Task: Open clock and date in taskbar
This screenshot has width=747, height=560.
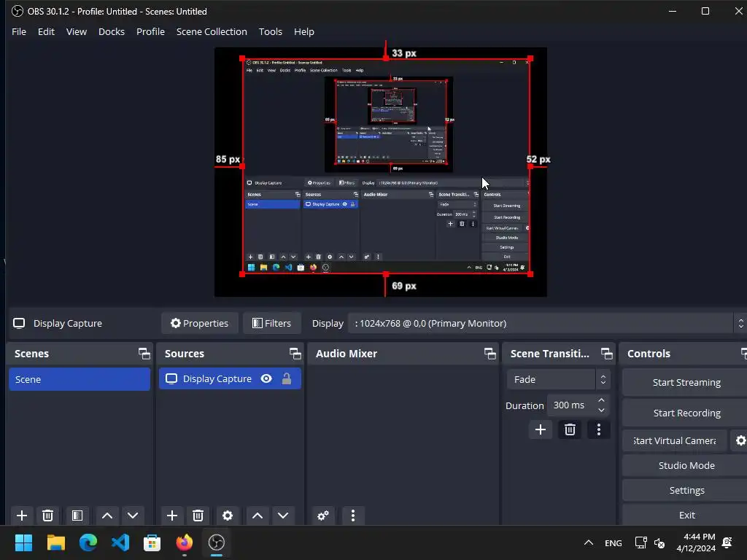Action: (695, 542)
